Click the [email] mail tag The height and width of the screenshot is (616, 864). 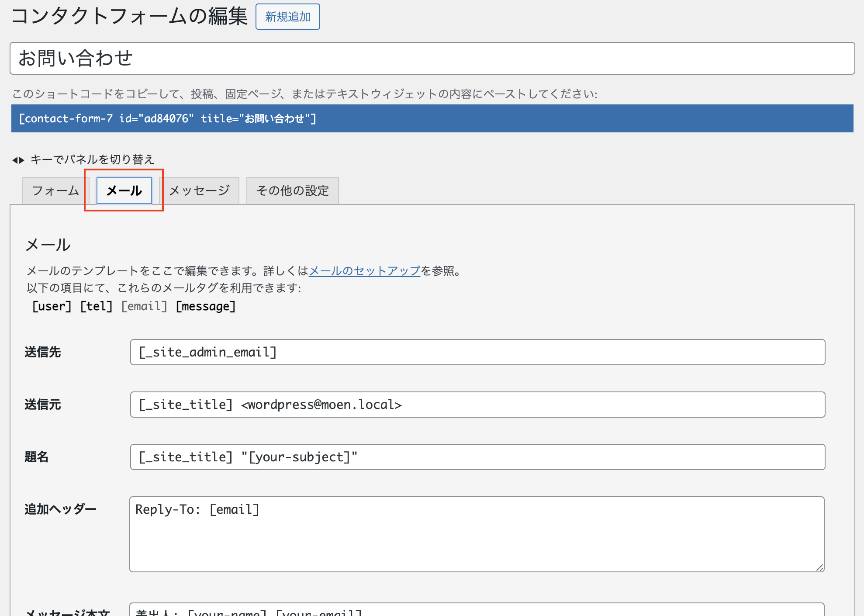[144, 306]
